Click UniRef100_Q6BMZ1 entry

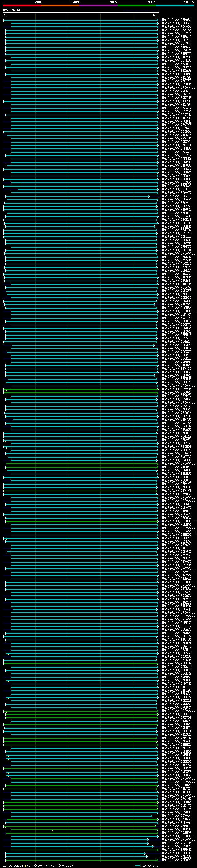[176, 744]
